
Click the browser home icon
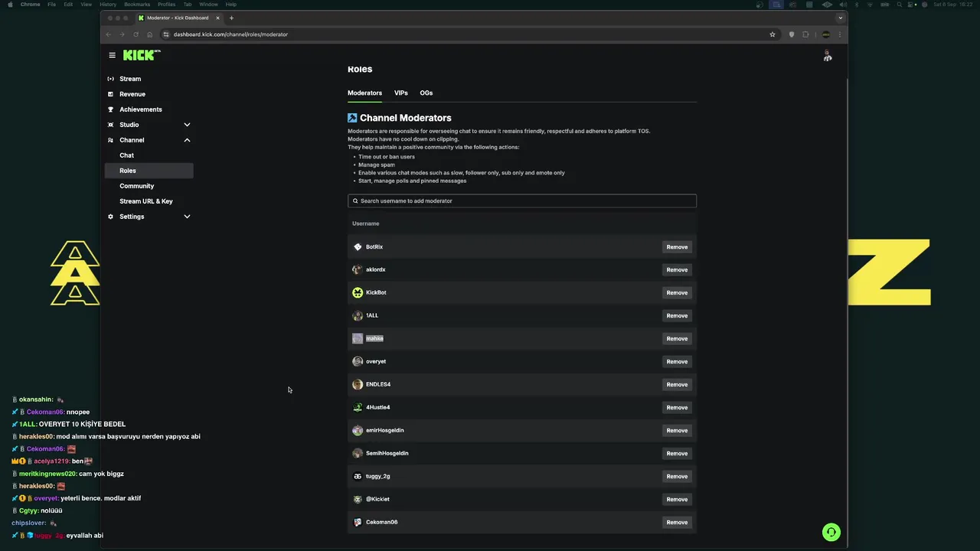[x=149, y=34]
